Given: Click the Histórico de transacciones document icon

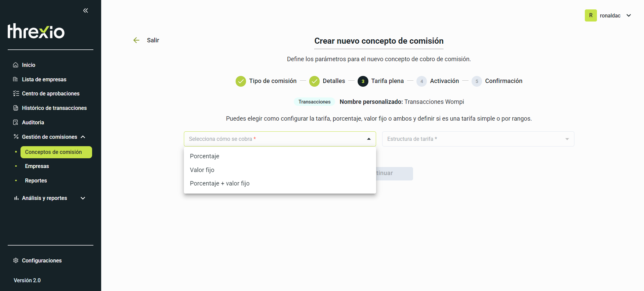Looking at the screenshot, I should point(15,108).
